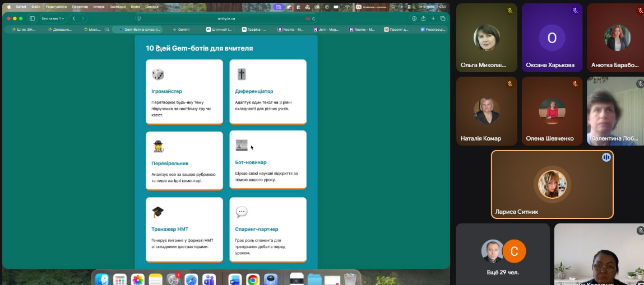The height and width of the screenshot is (285, 644).
Task: Select Оксана Харькова participant tile
Action: click(552, 38)
